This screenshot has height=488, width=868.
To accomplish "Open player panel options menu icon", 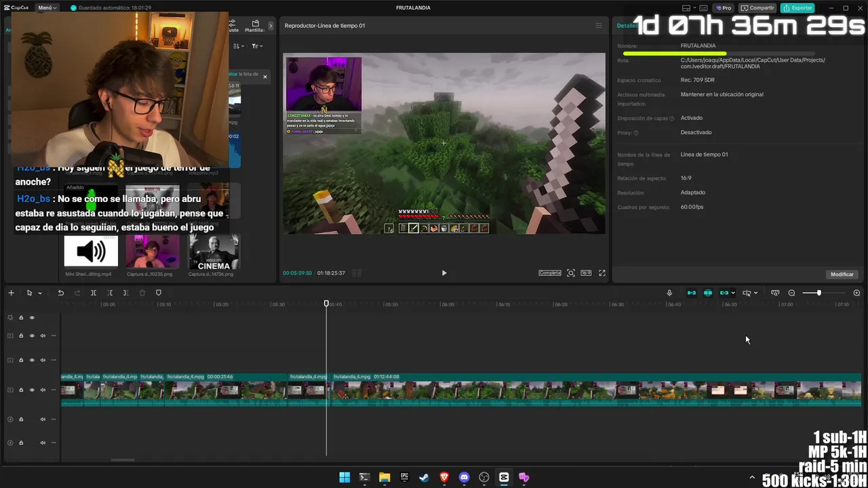I will (x=598, y=26).
